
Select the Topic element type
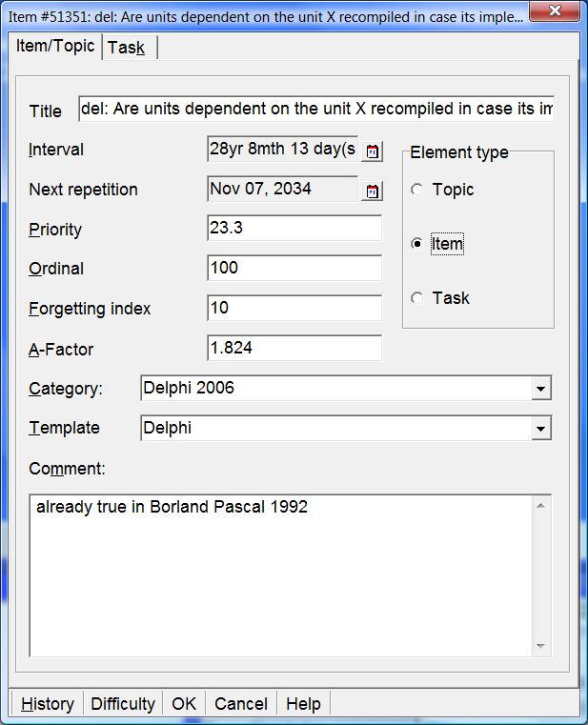click(416, 190)
